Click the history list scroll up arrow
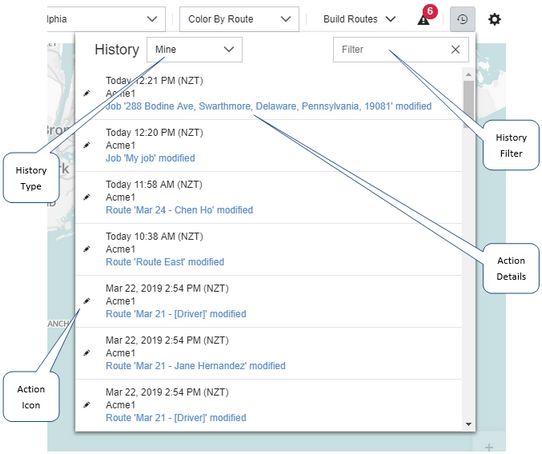Viewport: 542px width, 454px height. pyautogui.click(x=469, y=74)
